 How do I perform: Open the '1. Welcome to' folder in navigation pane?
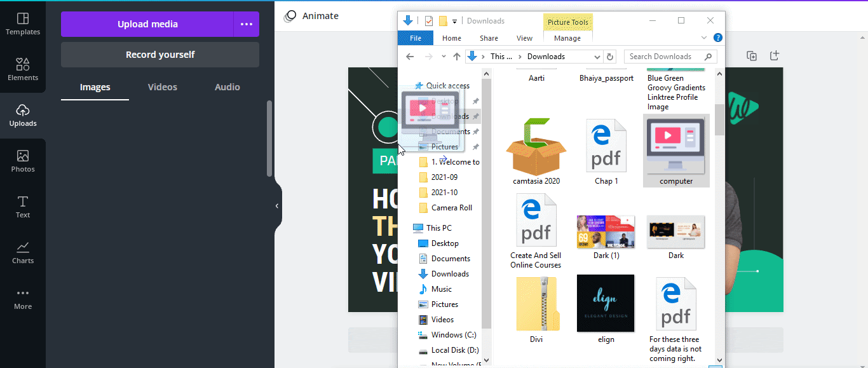450,162
